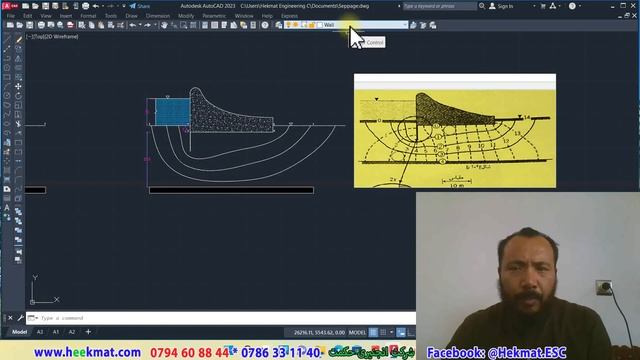Click Paste icon in standard toolbar

pos(101,25)
